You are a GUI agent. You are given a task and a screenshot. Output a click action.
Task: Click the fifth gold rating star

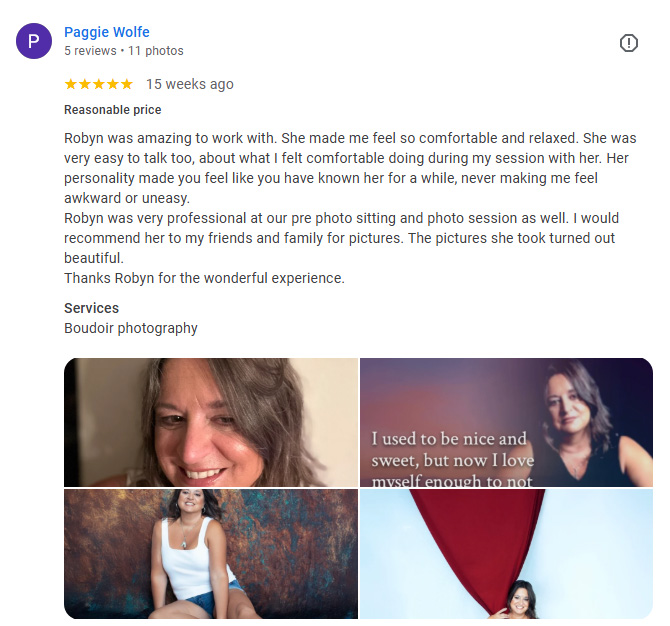click(x=126, y=84)
